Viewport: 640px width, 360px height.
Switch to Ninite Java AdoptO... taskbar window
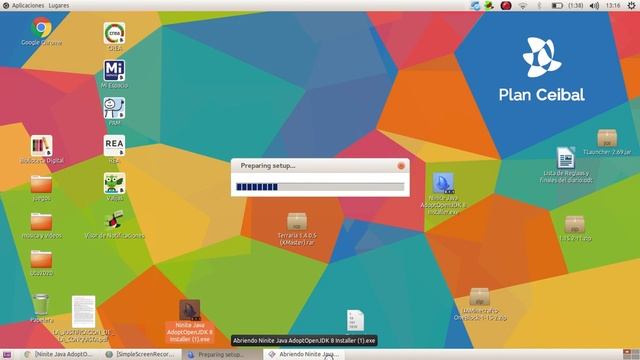point(59,354)
